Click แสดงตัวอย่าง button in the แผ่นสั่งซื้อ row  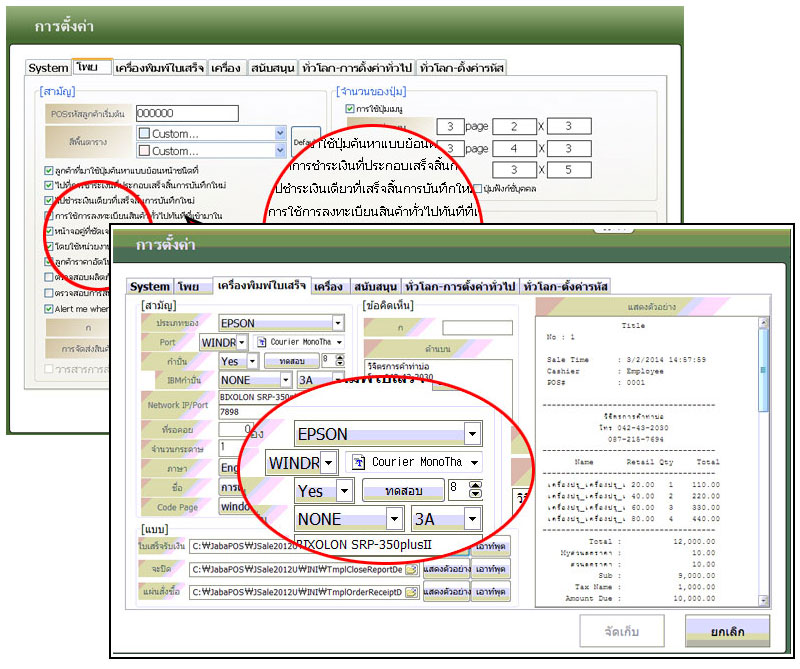[x=446, y=592]
